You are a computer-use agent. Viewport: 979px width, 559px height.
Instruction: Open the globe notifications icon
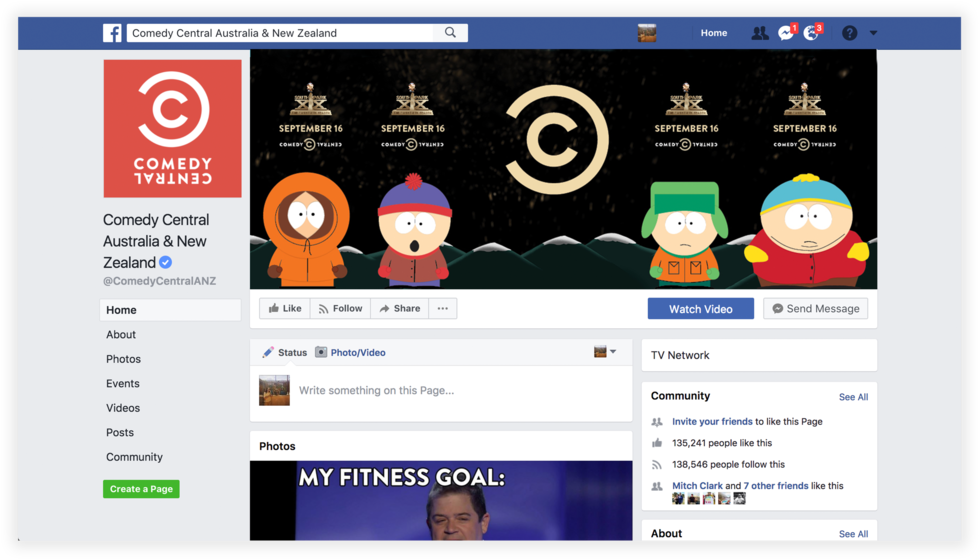[812, 32]
